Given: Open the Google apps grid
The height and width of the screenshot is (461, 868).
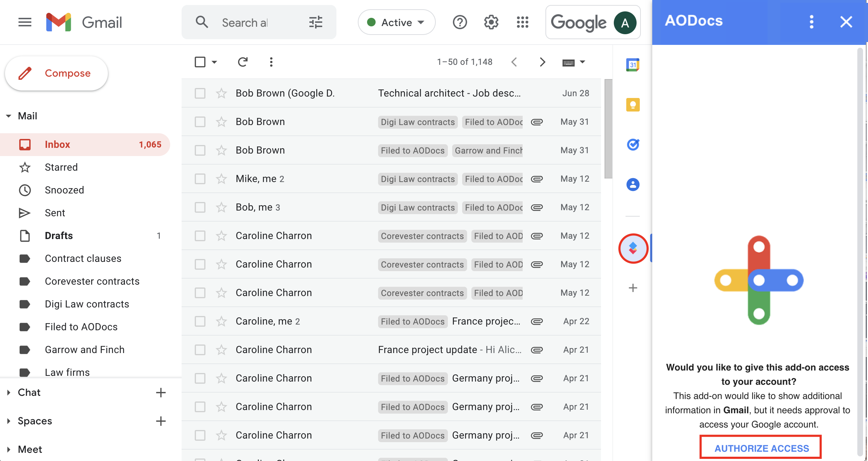Looking at the screenshot, I should pos(522,22).
